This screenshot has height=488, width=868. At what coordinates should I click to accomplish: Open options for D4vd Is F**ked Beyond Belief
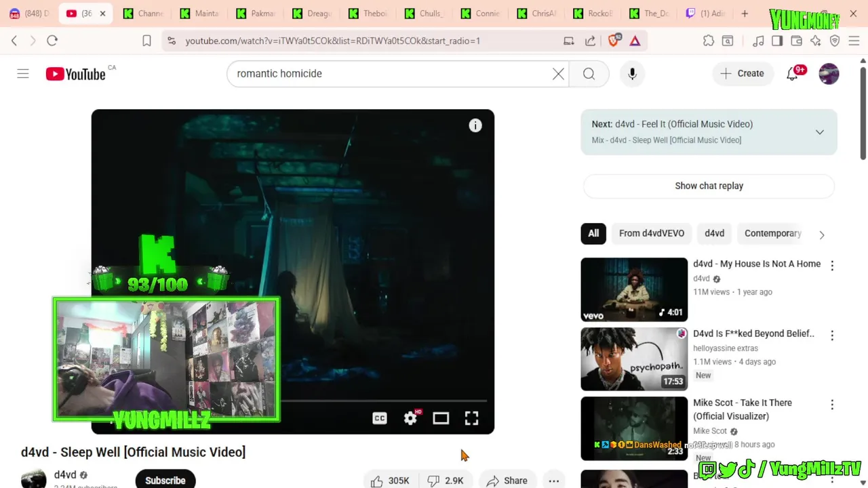click(x=832, y=335)
